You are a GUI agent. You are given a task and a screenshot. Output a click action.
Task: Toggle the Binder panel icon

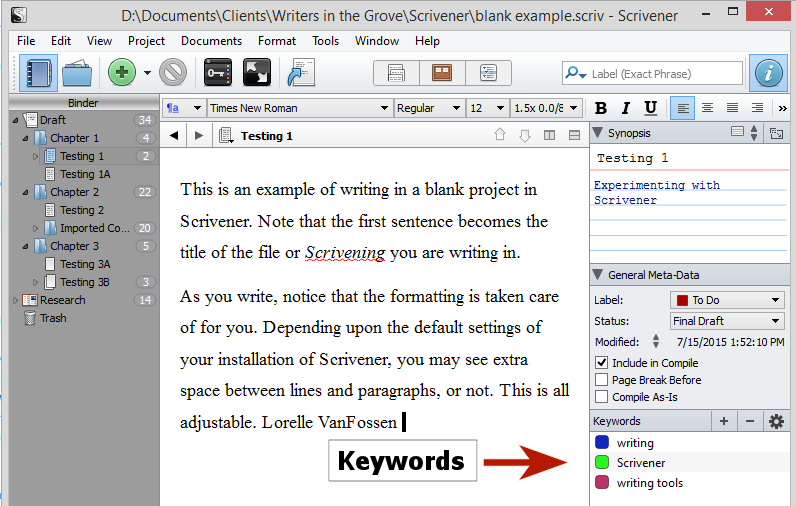(38, 72)
